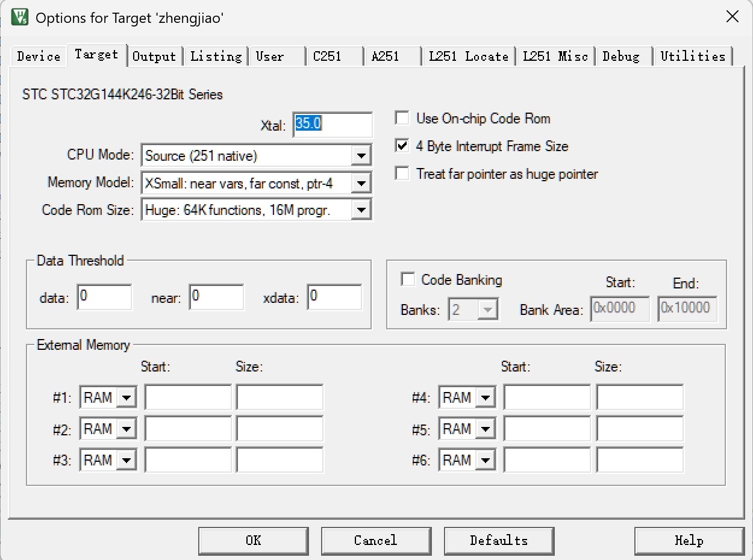The width and height of the screenshot is (753, 560).
Task: Enable Use On-chip Code Rom checkbox
Action: [x=402, y=118]
